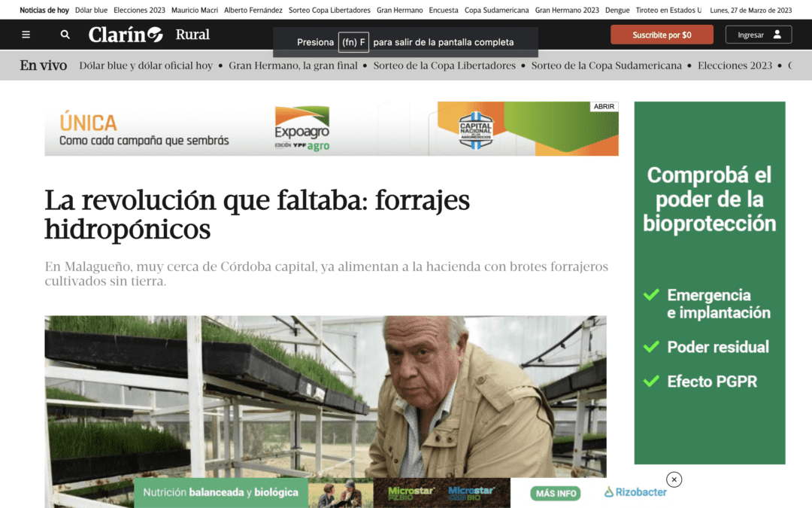Open the hamburger menu
812x508 pixels.
26,35
